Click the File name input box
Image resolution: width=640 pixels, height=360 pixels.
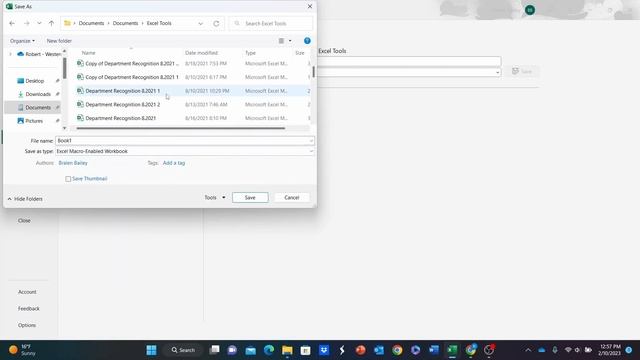pos(182,141)
